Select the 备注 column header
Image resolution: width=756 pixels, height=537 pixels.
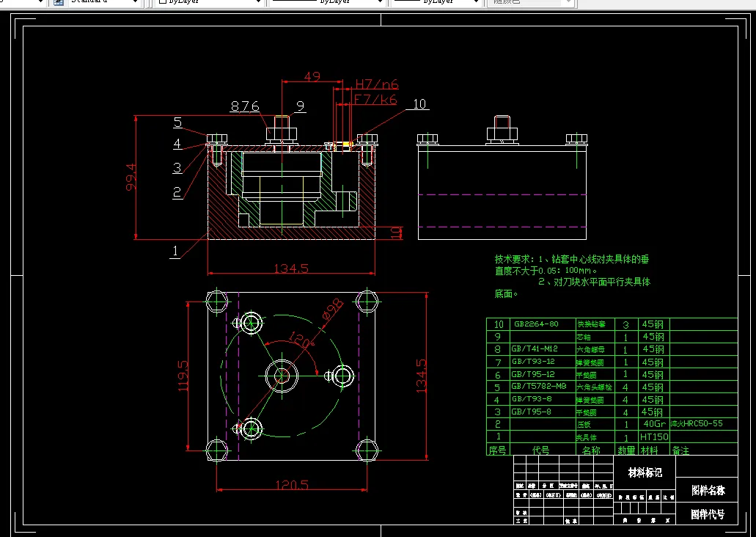[680, 450]
